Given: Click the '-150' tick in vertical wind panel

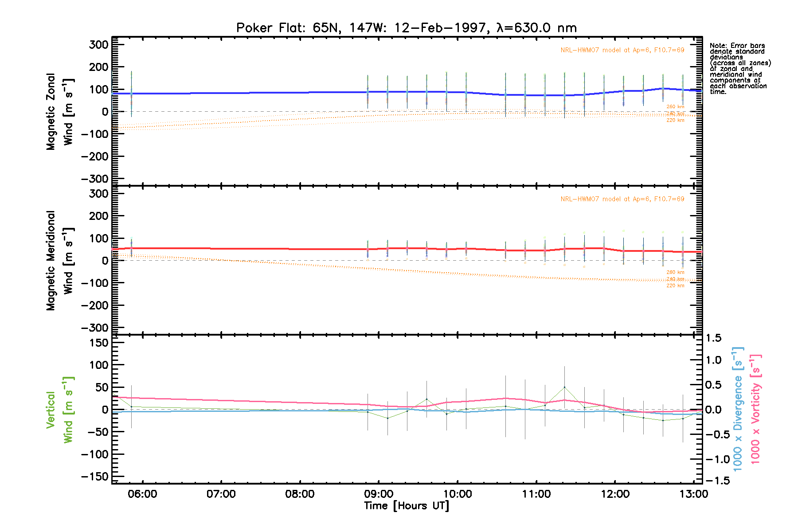Looking at the screenshot, I should tap(95, 477).
